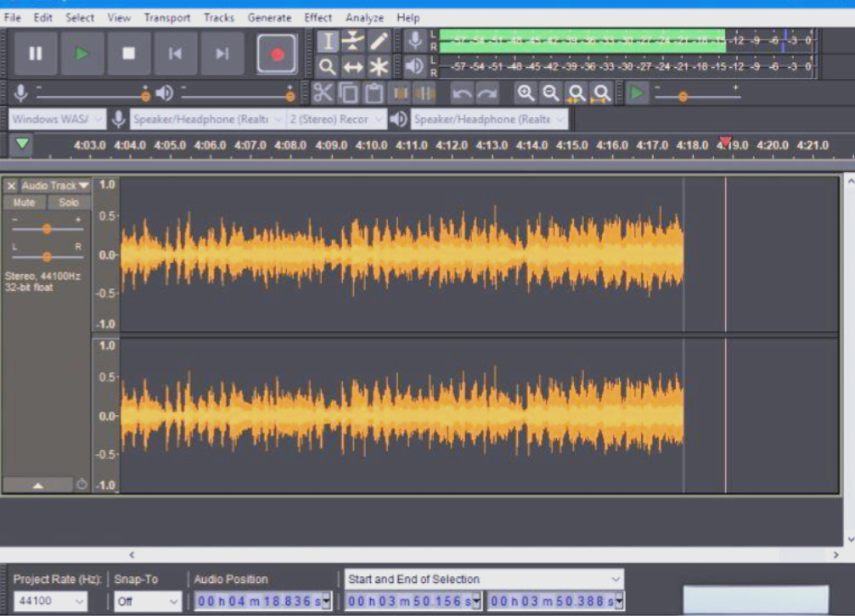Image resolution: width=855 pixels, height=616 pixels.
Task: Select the Draw pencil tool
Action: [379, 41]
